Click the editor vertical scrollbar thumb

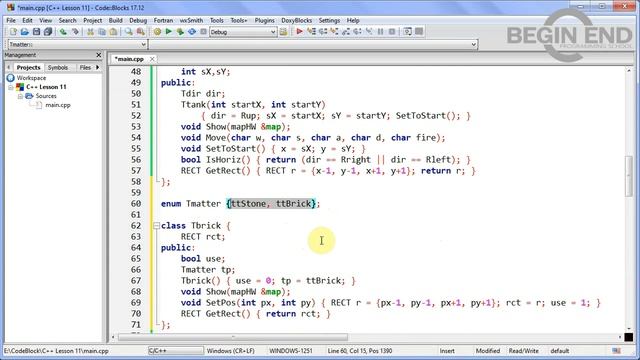629,176
